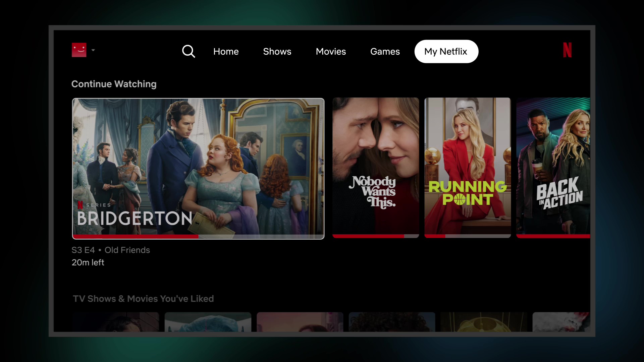This screenshot has width=644, height=362.
Task: Click the Bridgerton progress bar
Action: point(198,237)
